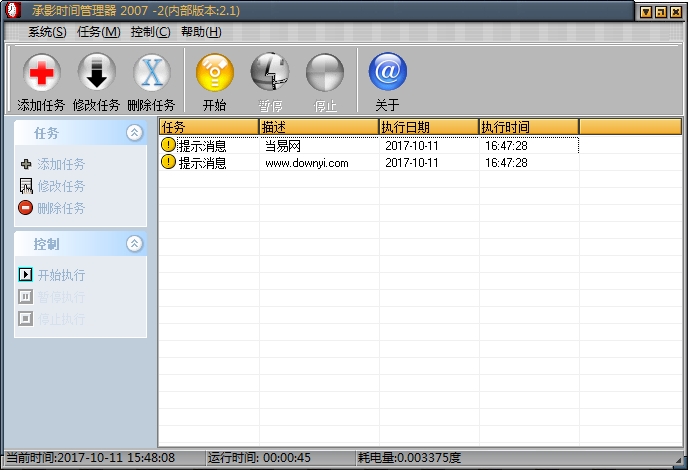
Task: Click 开始执行 link in the sidebar
Action: click(x=60, y=275)
